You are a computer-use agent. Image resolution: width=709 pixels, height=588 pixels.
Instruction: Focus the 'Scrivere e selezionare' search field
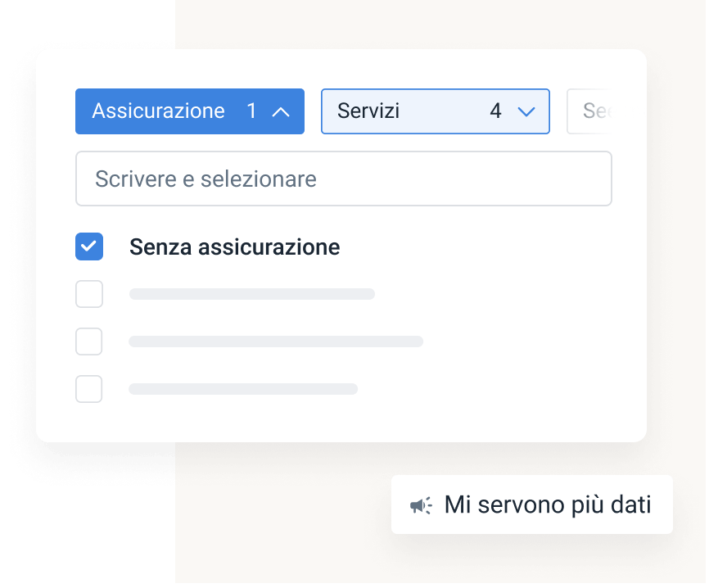(344, 179)
